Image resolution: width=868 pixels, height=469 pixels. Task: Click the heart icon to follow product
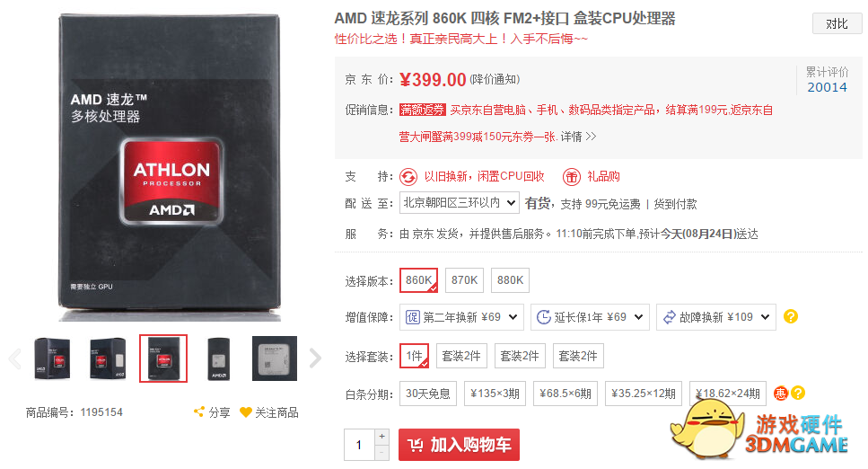(x=246, y=411)
